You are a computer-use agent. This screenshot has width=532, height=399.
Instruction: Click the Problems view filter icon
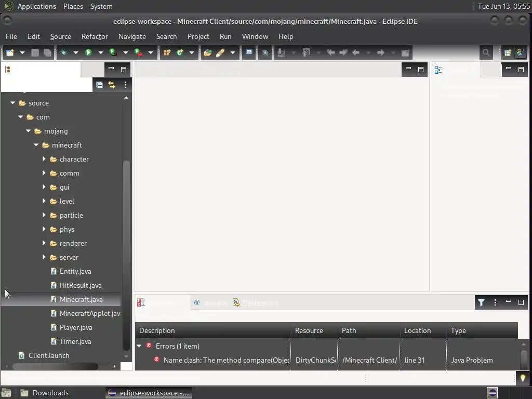pos(481,302)
